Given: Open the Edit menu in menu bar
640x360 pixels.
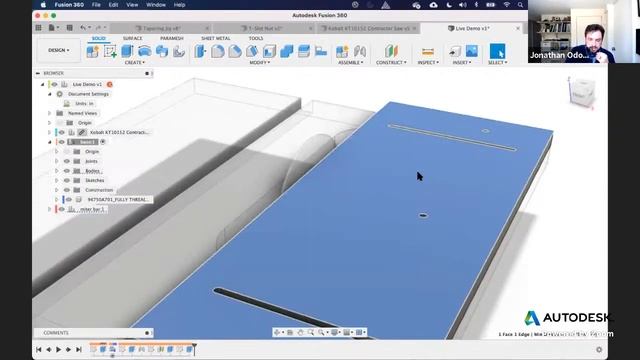Looking at the screenshot, I should tap(113, 5).
